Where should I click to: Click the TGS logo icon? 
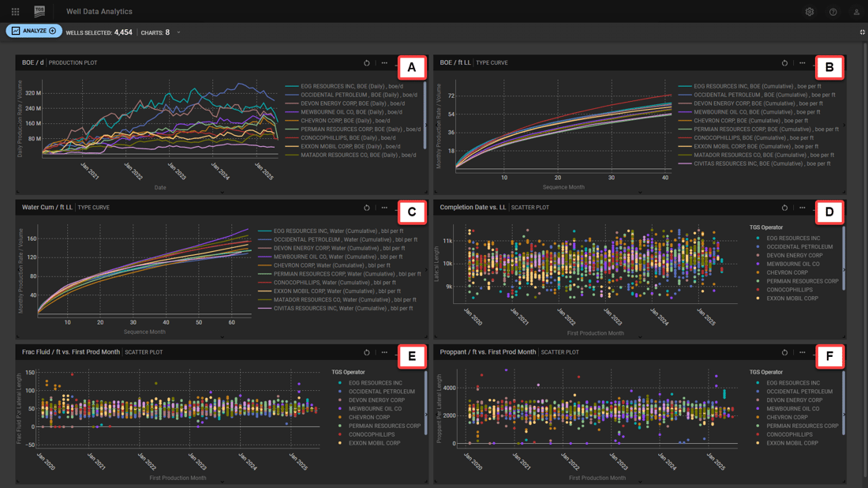pos(39,11)
